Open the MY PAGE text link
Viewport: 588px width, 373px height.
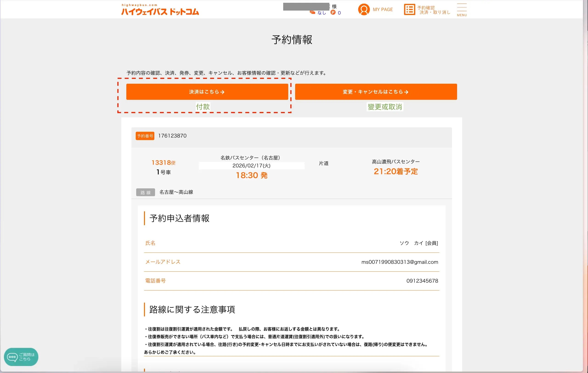[x=383, y=9]
